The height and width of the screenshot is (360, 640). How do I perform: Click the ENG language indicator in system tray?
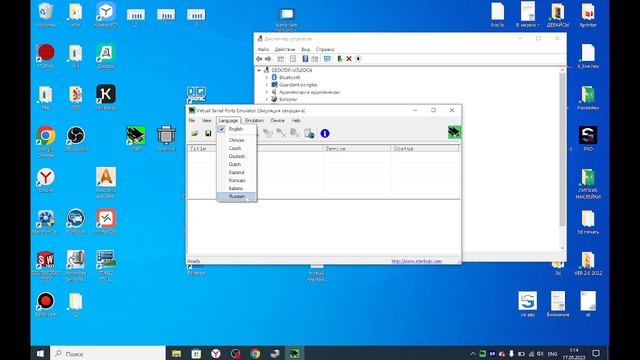click(x=552, y=353)
